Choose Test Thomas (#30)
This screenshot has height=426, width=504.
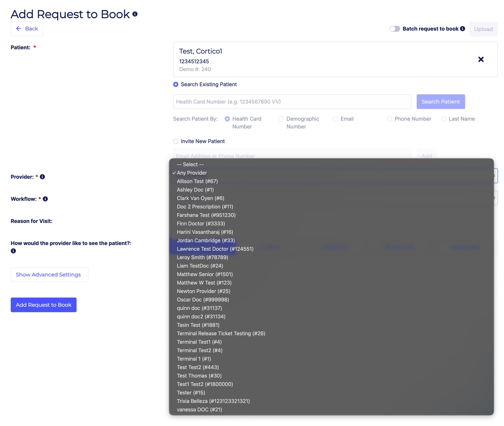[331, 376]
